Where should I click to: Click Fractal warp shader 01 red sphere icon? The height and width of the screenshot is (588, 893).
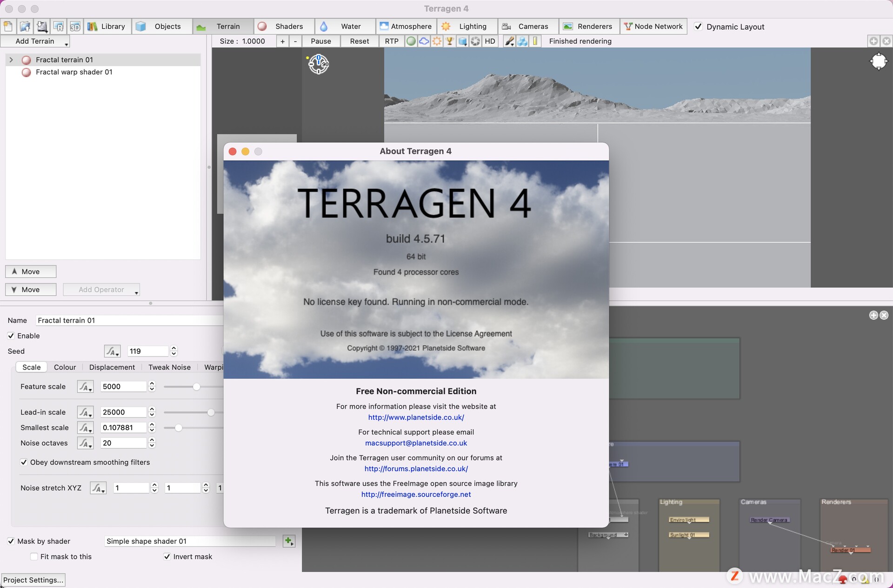[27, 72]
